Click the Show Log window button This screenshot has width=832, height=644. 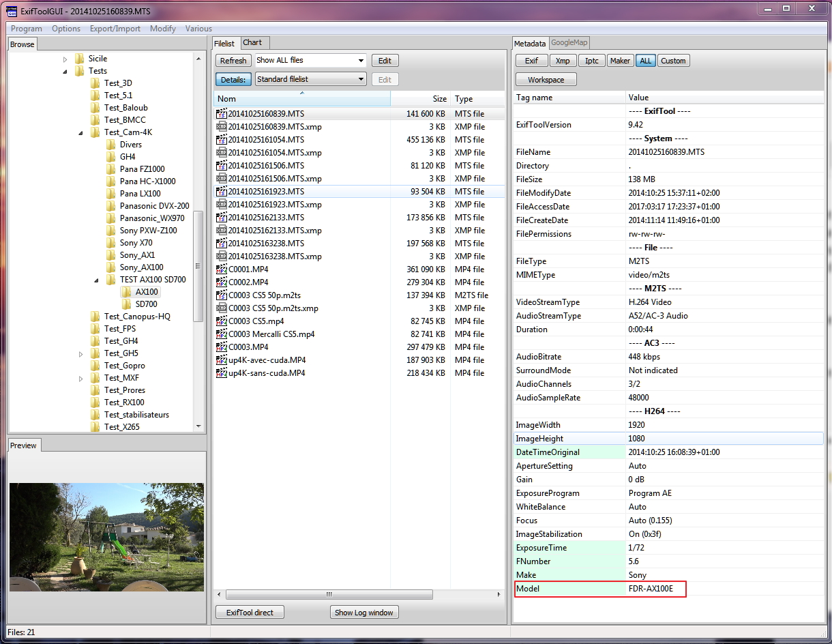click(x=363, y=613)
